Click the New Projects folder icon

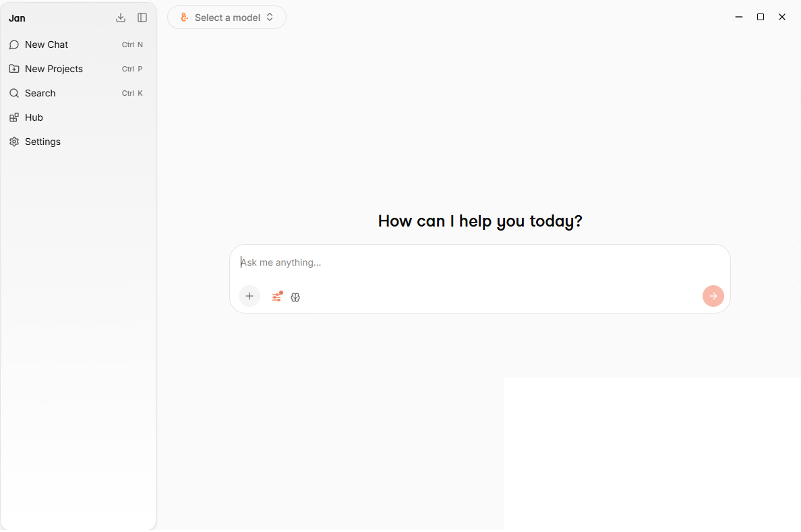click(x=14, y=69)
